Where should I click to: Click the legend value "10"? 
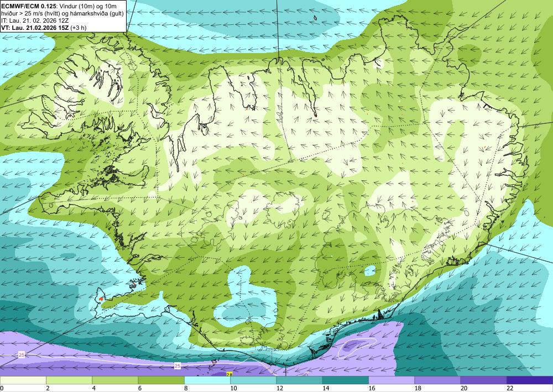(x=233, y=389)
